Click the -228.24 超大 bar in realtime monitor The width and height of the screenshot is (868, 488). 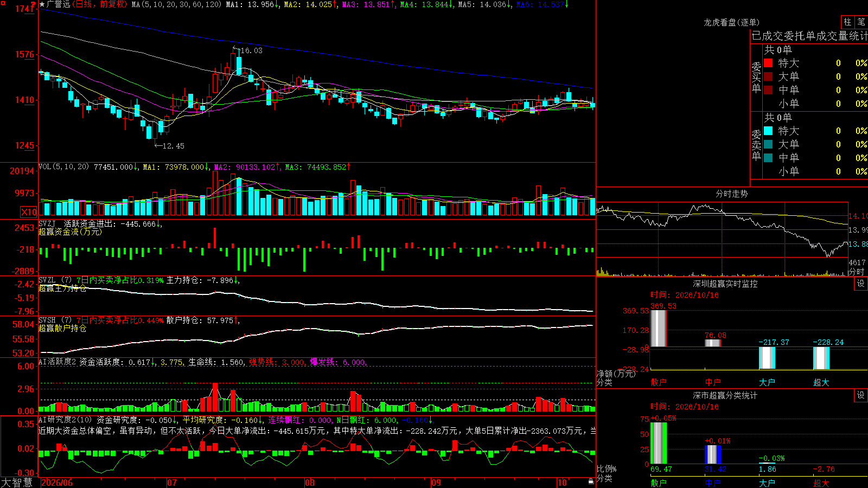tap(821, 358)
